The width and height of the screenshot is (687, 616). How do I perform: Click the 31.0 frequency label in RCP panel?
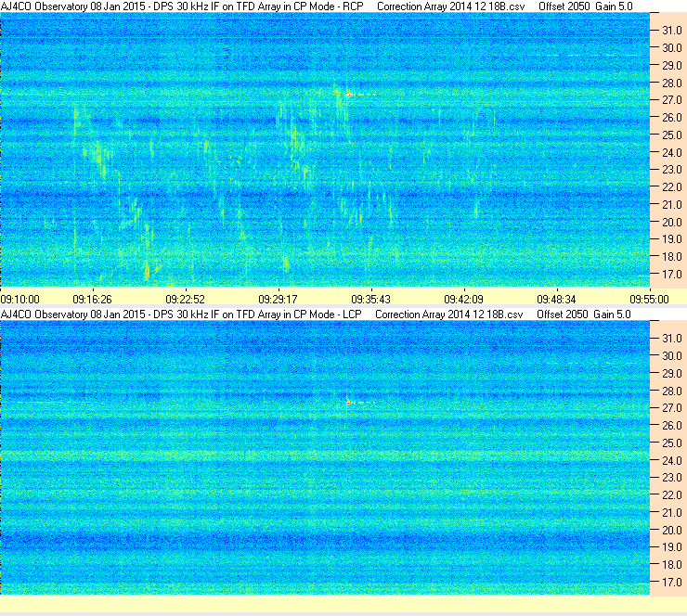[671, 31]
